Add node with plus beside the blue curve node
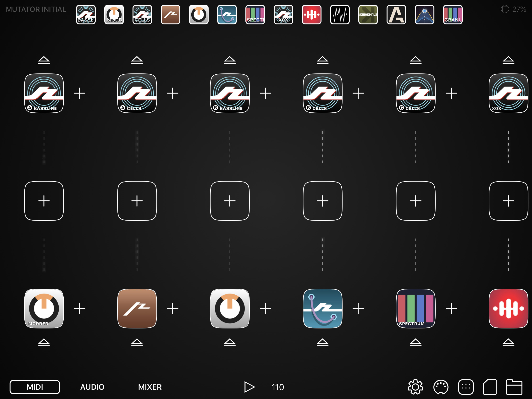This screenshot has width=532, height=399. click(358, 309)
